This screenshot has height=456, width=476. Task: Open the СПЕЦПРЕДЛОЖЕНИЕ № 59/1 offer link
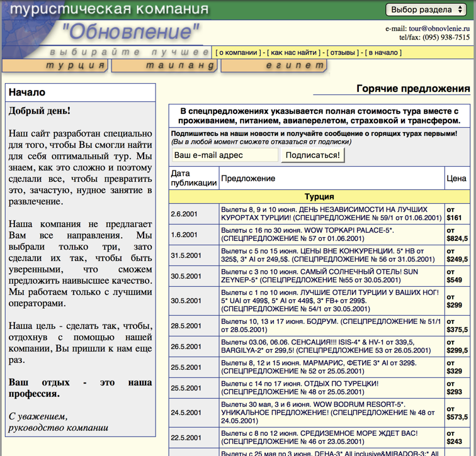click(x=331, y=213)
